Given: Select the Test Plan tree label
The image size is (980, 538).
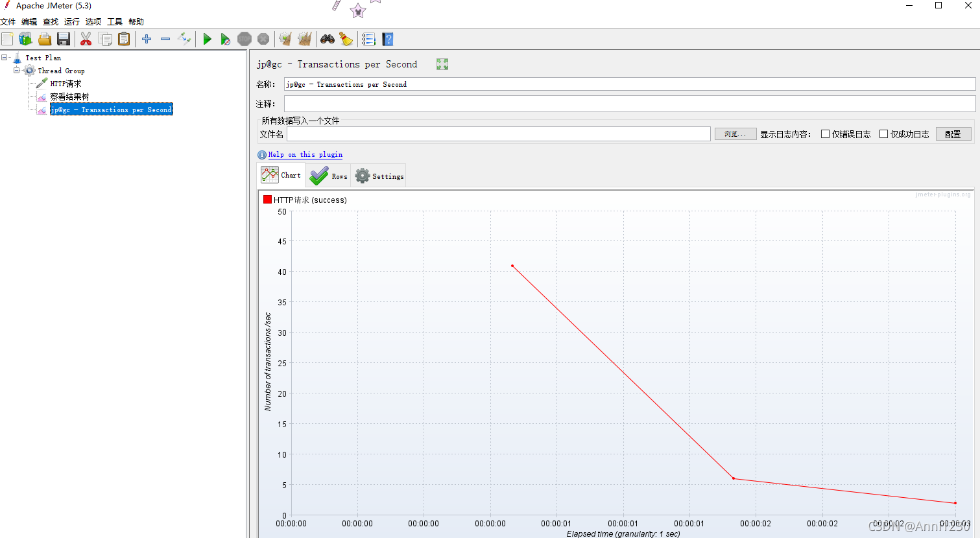Looking at the screenshot, I should (x=43, y=58).
